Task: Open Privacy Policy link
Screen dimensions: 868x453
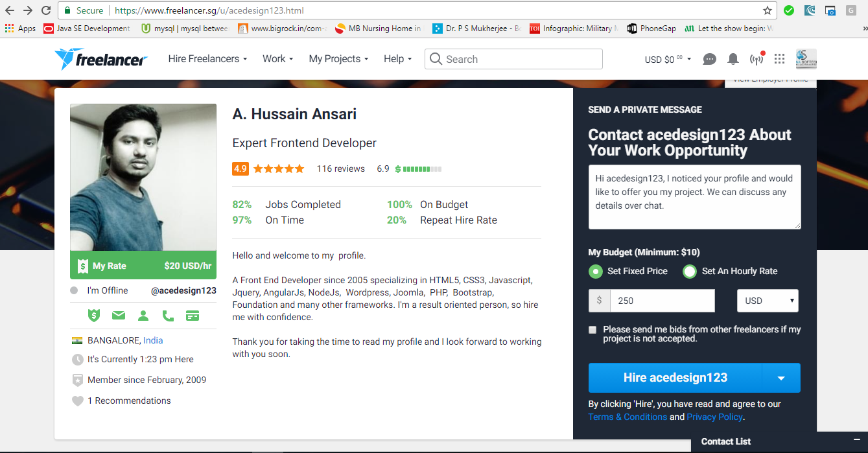Action: pos(715,417)
